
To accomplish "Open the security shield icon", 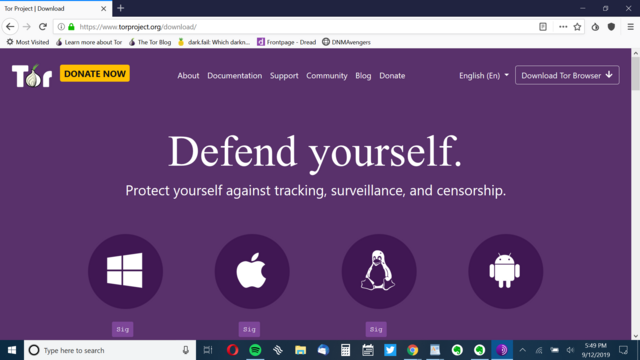I will click(611, 27).
